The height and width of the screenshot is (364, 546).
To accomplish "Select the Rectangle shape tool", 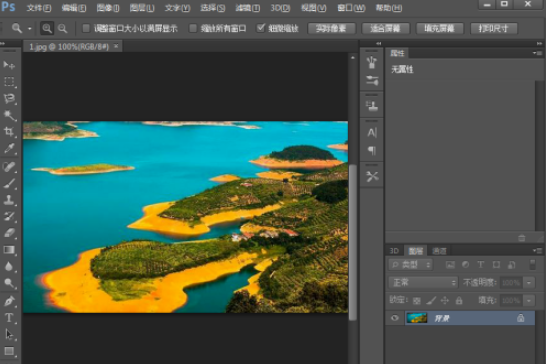I will [9, 351].
